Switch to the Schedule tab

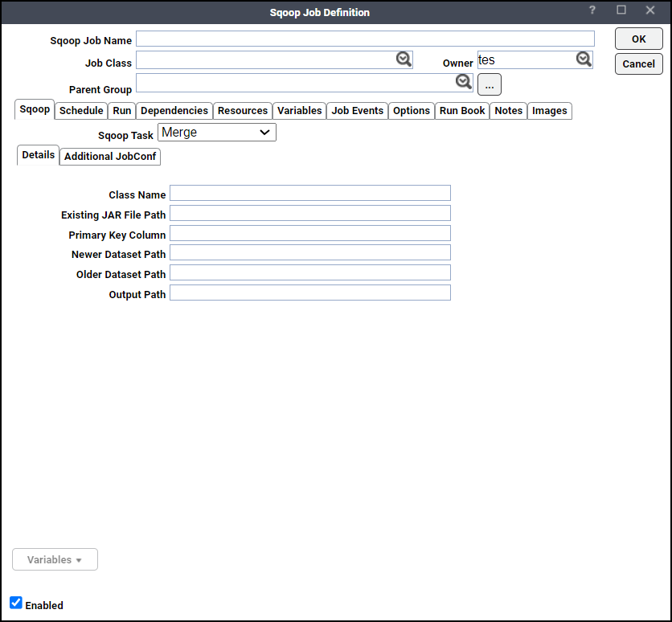(81, 111)
